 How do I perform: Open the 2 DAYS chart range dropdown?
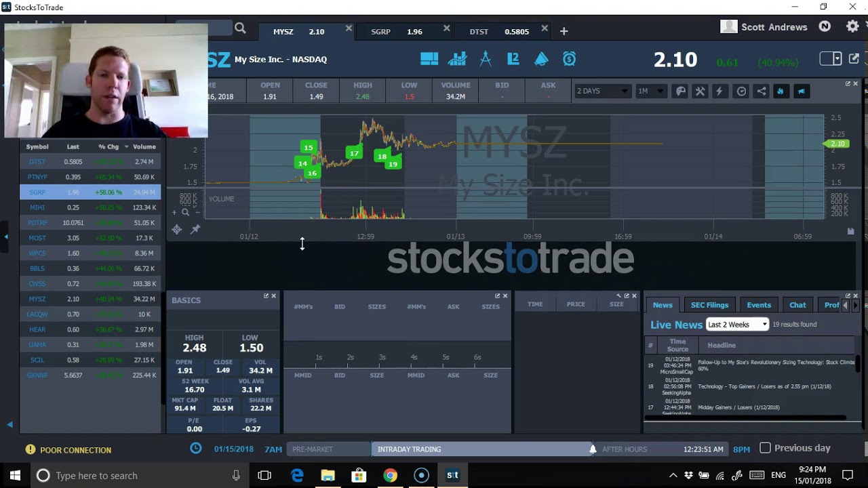[x=602, y=91]
